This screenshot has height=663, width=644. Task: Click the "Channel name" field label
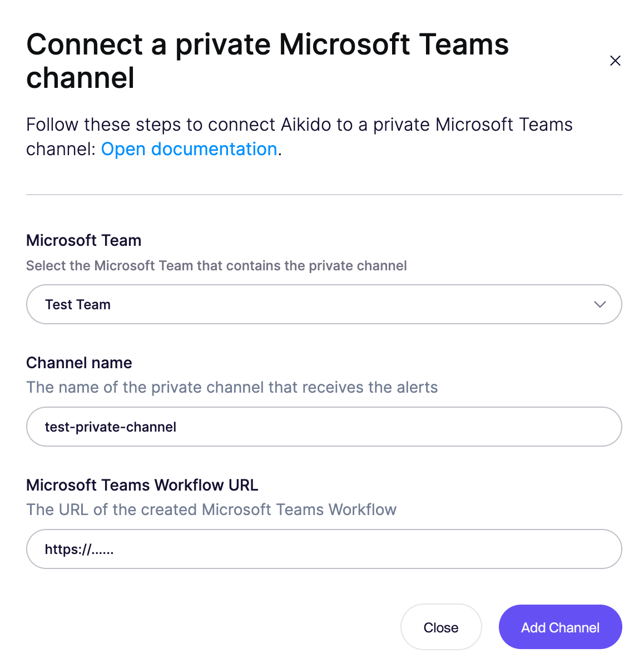pyautogui.click(x=79, y=363)
